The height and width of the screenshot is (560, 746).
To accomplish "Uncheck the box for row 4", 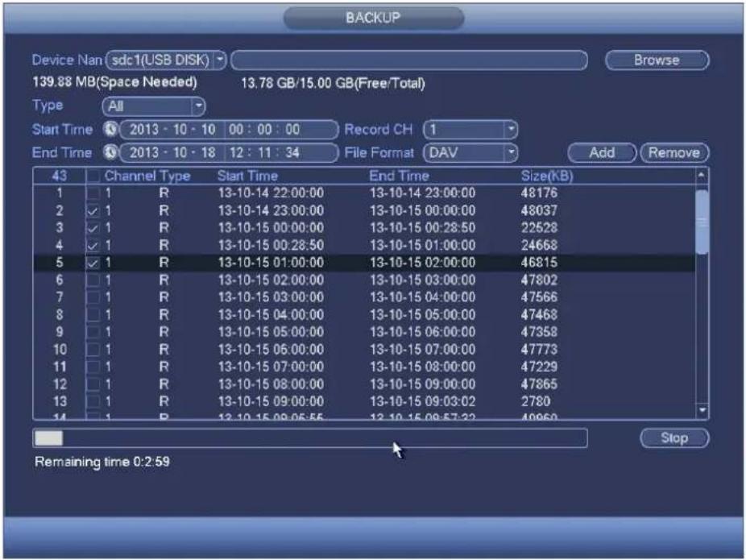I will coord(93,246).
